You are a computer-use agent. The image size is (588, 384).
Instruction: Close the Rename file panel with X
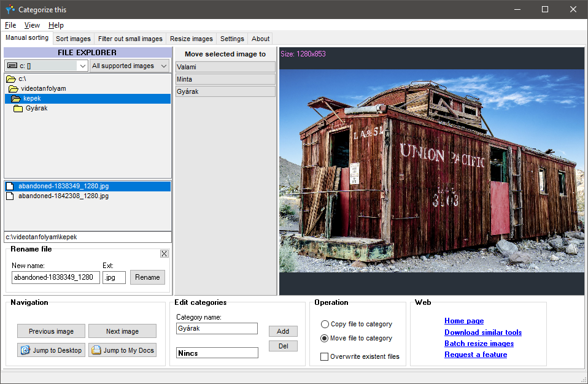click(164, 253)
